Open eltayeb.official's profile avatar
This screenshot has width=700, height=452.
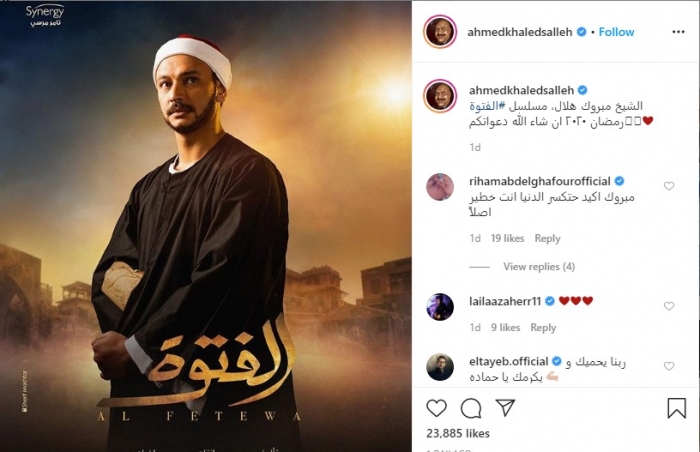(x=440, y=367)
